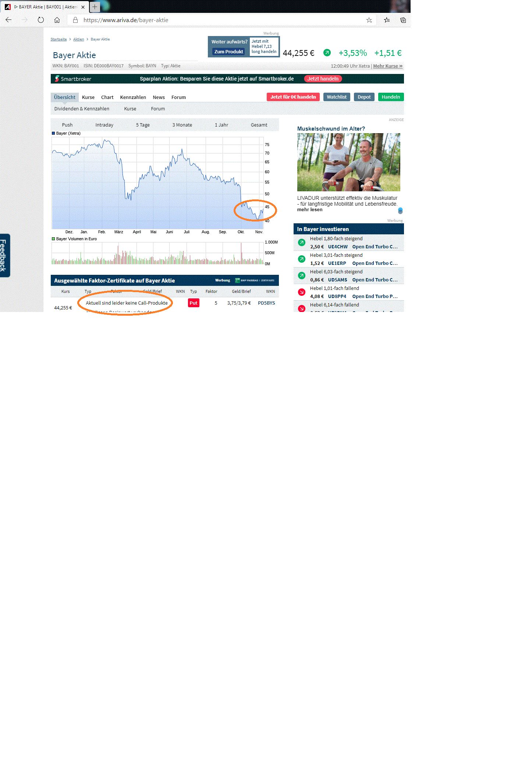Click the blue ad info icon
This screenshot has height=759, width=532.
[x=400, y=210]
